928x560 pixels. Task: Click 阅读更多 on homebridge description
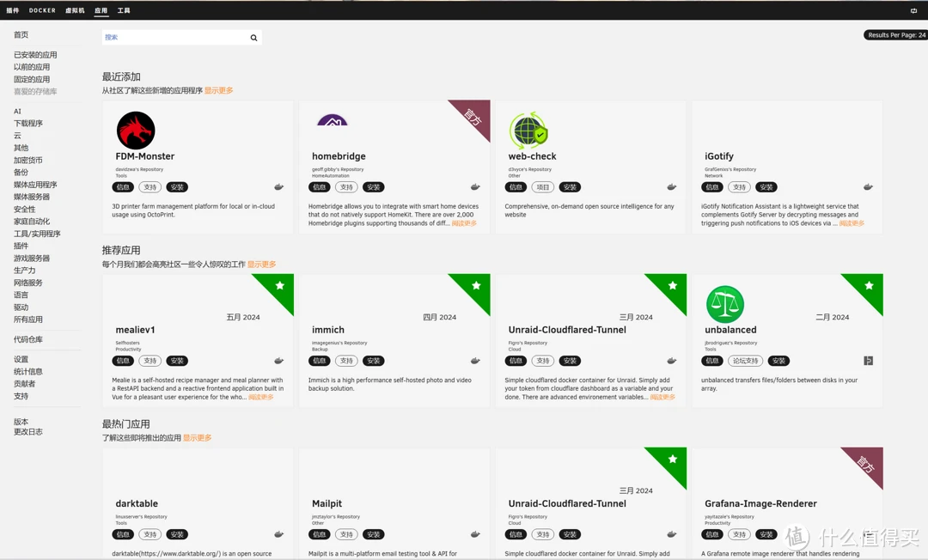point(464,223)
